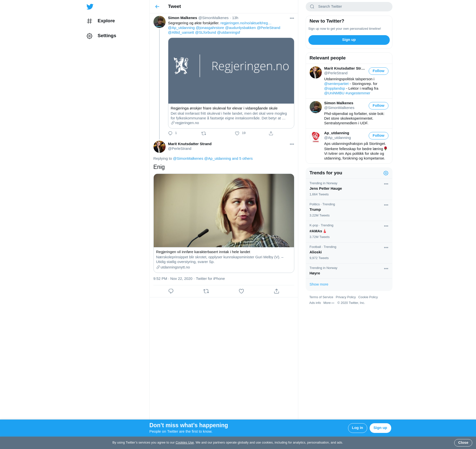Open the Regjeringen.no link card image
The image size is (476, 449).
(231, 71)
